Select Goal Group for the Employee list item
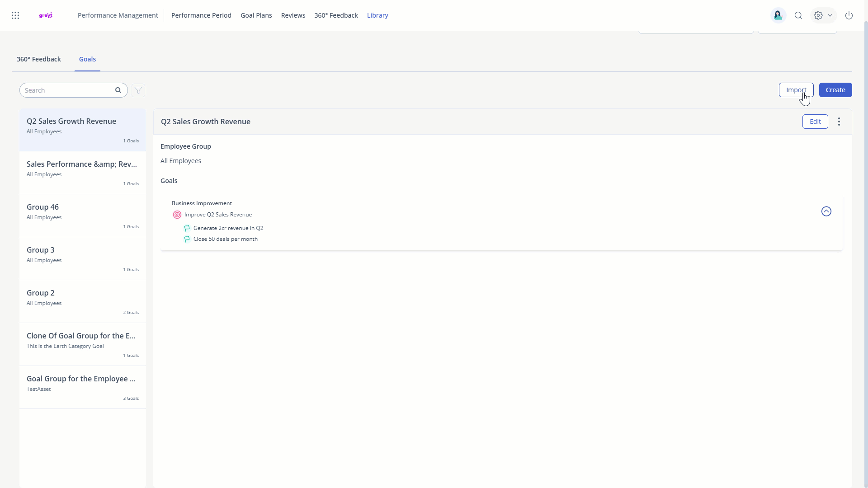Viewport: 868px width, 488px height. [83, 387]
